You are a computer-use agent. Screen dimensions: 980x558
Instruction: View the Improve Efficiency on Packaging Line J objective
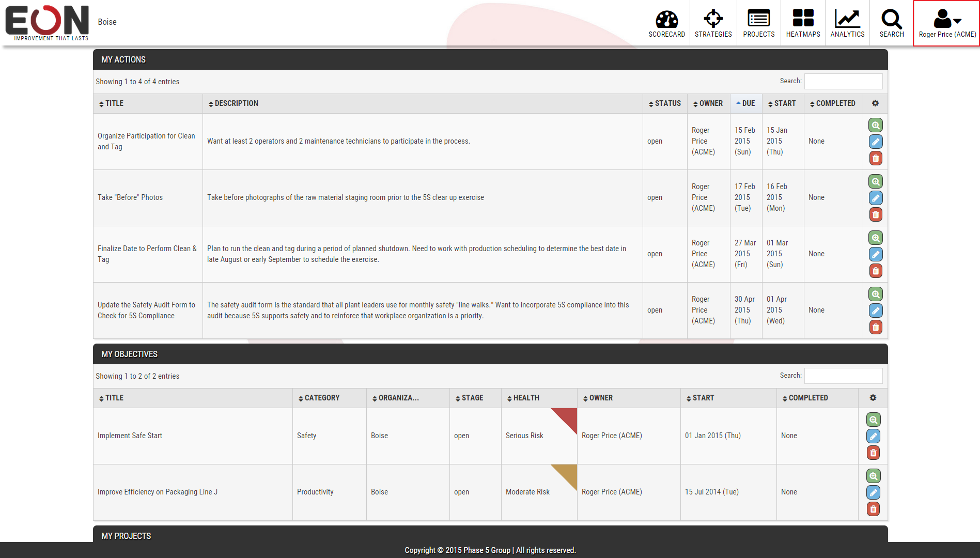coord(873,476)
